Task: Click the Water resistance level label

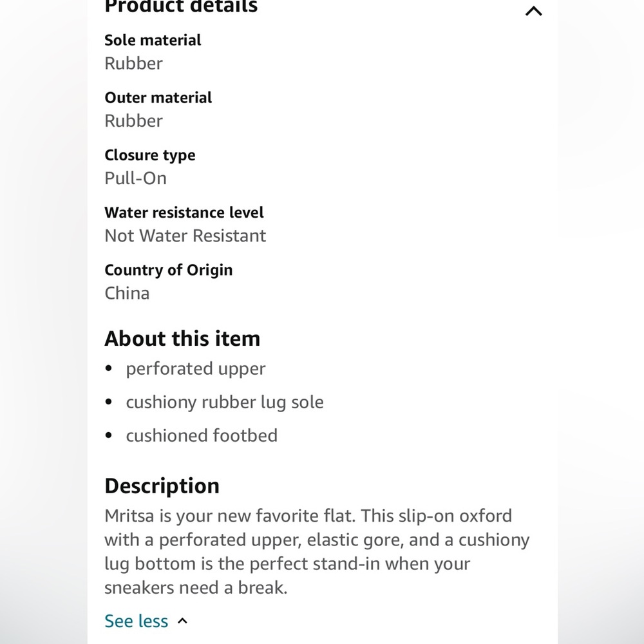Action: (x=184, y=213)
